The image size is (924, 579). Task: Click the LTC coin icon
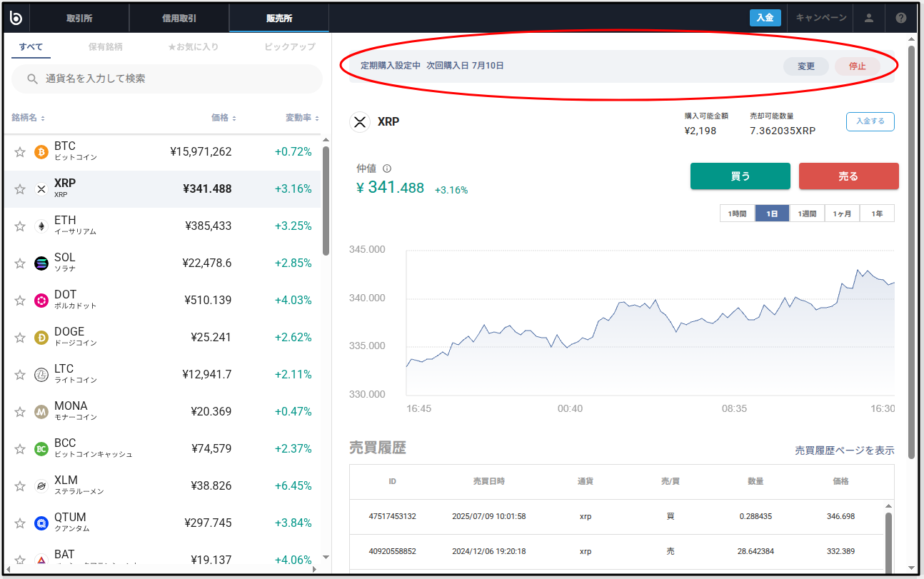click(41, 375)
